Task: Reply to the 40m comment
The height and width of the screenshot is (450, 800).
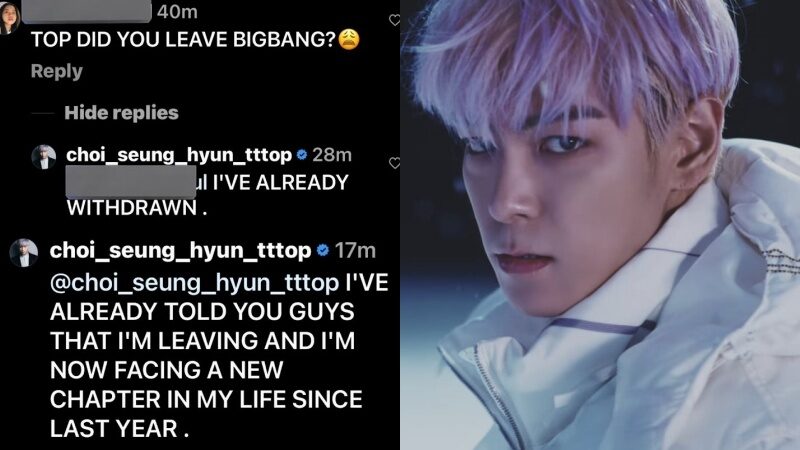Action: pos(57,71)
